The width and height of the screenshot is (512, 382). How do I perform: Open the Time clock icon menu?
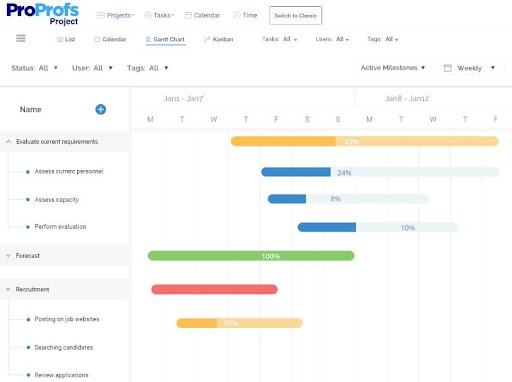click(245, 15)
